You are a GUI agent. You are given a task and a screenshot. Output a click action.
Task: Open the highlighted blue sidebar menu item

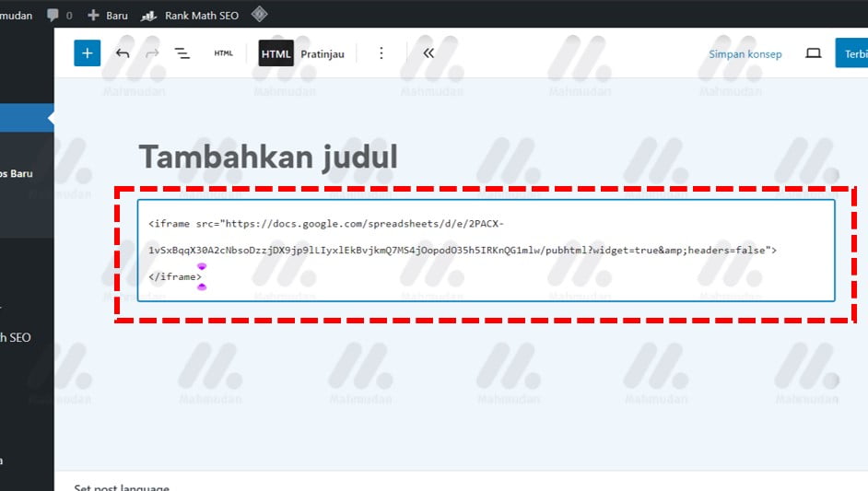26,117
